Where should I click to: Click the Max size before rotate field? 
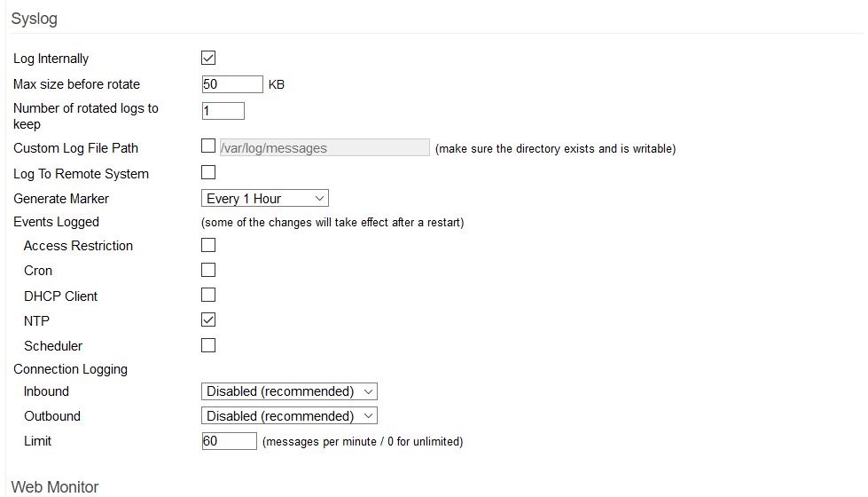coord(232,84)
